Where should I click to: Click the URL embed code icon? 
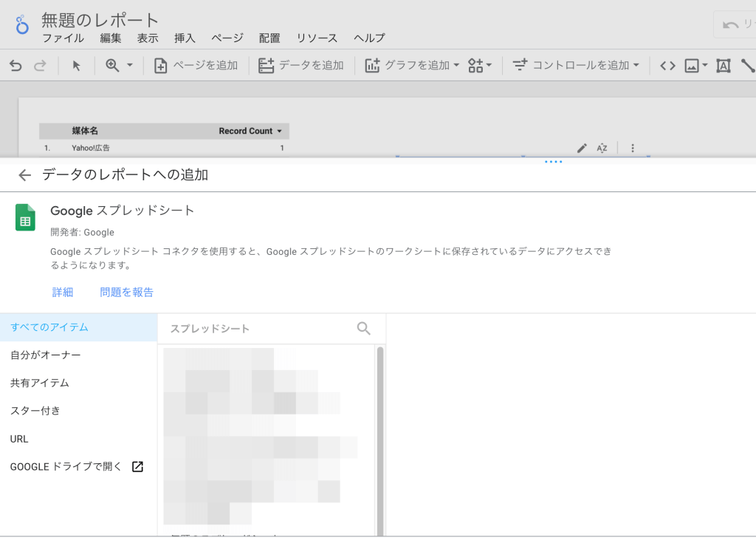point(667,66)
